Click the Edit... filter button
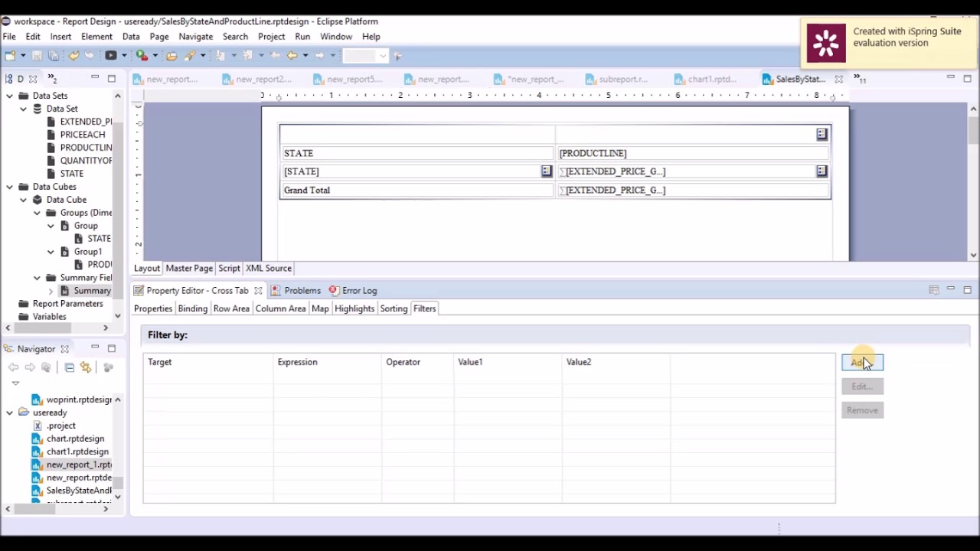 (862, 386)
